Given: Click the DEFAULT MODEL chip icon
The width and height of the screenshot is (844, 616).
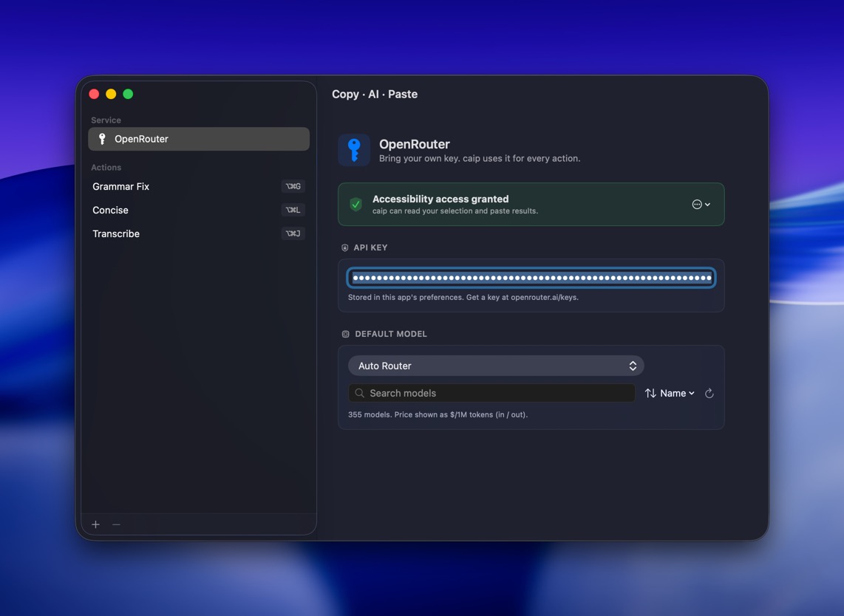Looking at the screenshot, I should [346, 334].
